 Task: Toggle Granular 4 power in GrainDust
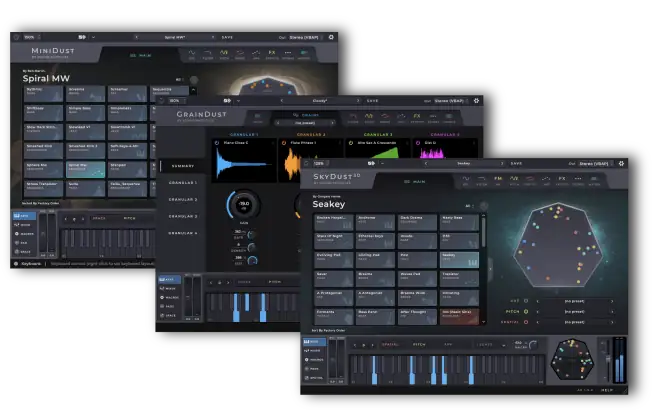418,143
